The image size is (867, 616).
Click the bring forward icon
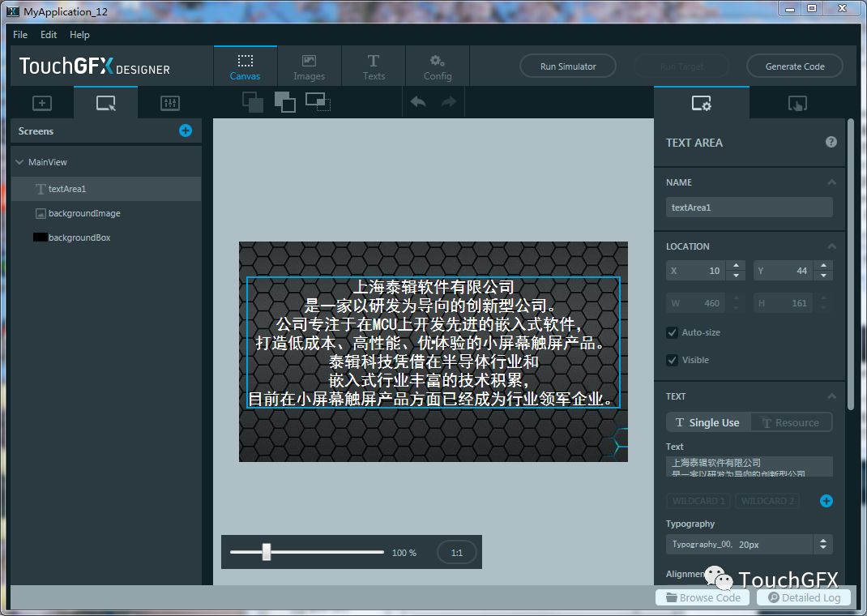[x=284, y=102]
